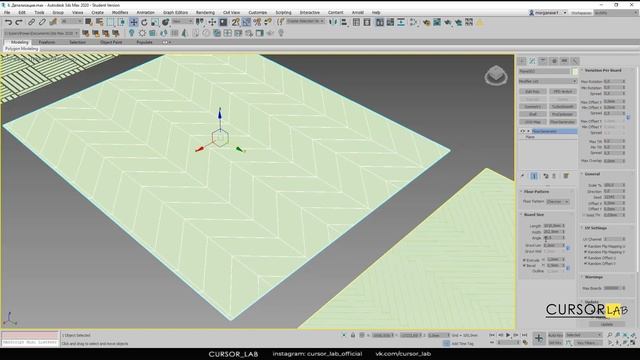Collapse the UV Settings rollout
Image resolution: width=640 pixels, height=360 pixels.
tap(596, 228)
